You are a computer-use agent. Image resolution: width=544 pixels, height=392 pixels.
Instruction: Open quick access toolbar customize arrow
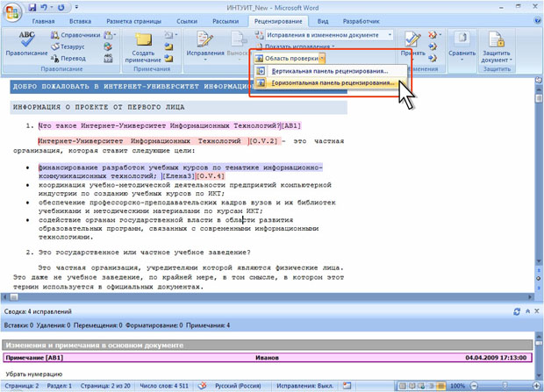point(76,7)
